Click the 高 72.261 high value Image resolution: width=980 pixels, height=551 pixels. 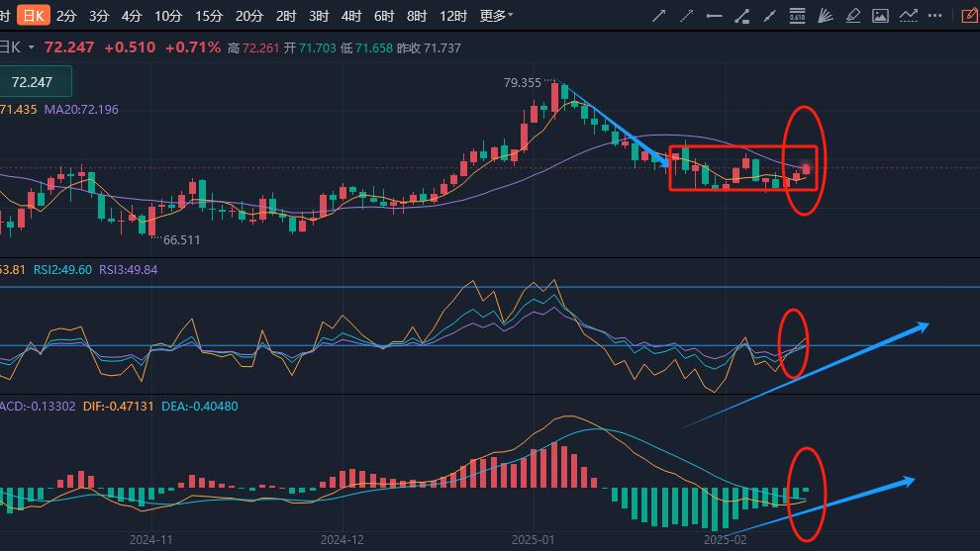[x=253, y=48]
